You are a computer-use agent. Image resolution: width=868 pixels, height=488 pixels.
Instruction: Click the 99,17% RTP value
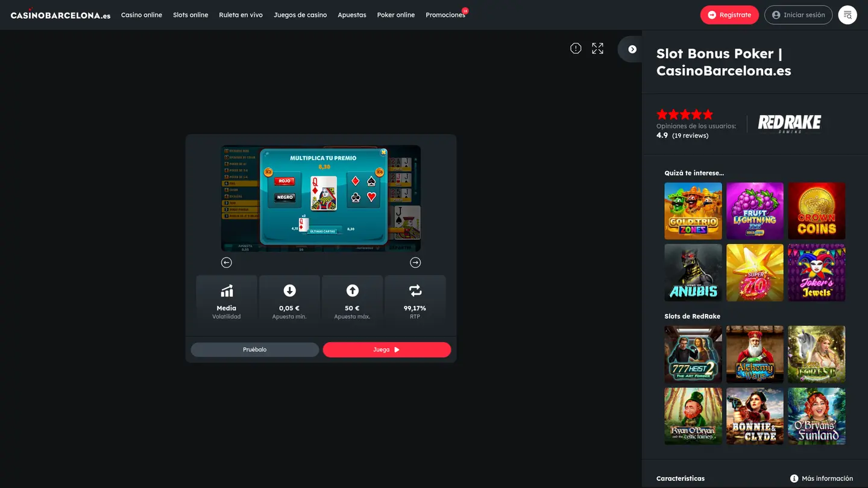[415, 308]
